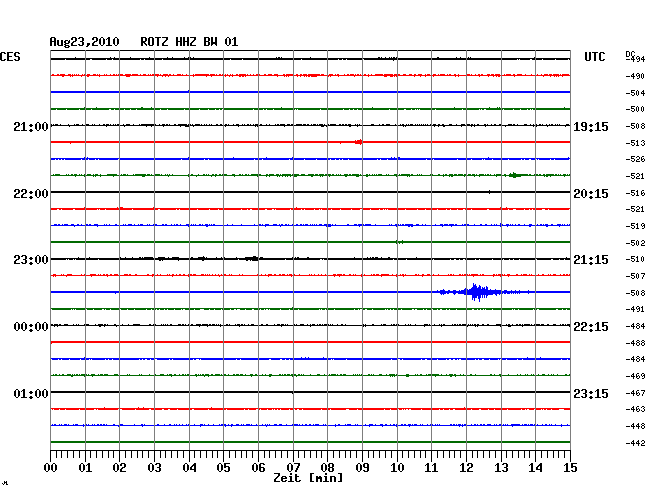This screenshot has width=650, height=494.
Task: Click the DC offset value -504
Action: [635, 93]
